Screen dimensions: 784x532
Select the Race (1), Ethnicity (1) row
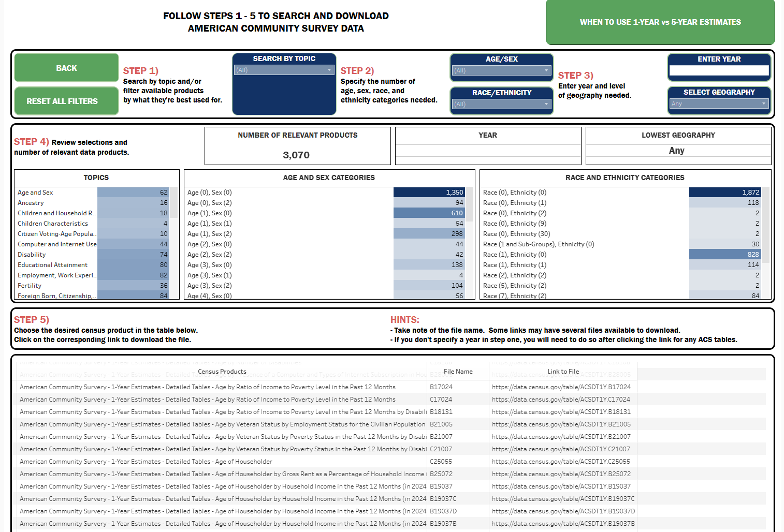[x=621, y=265]
